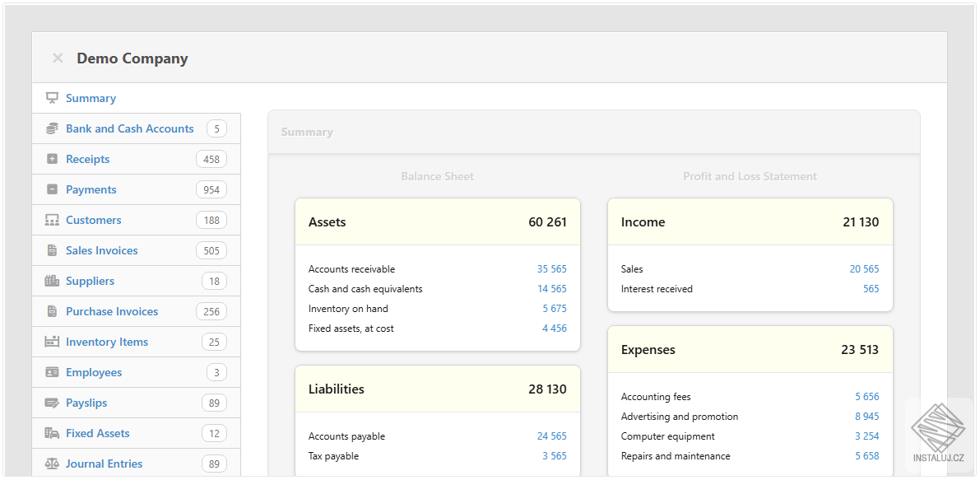This screenshot has width=980, height=480.
Task: Click the Journal Entries scales icon
Action: coord(52,464)
